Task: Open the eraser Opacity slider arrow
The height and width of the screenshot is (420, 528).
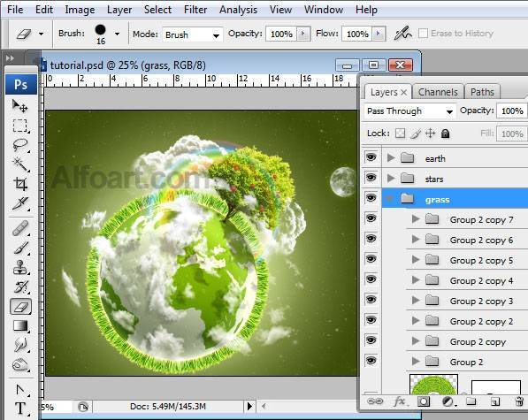Action: 303,34
